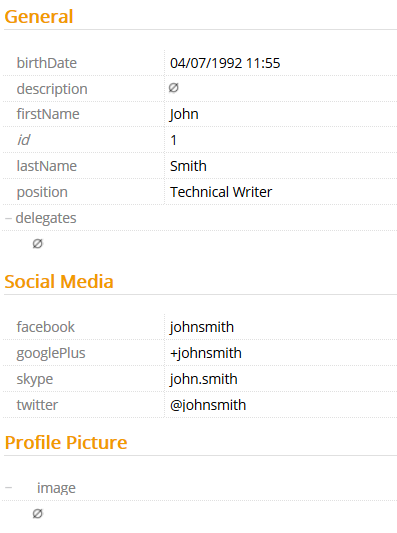Click the Profile Picture section heading
This screenshot has width=397, height=533.
point(66,443)
